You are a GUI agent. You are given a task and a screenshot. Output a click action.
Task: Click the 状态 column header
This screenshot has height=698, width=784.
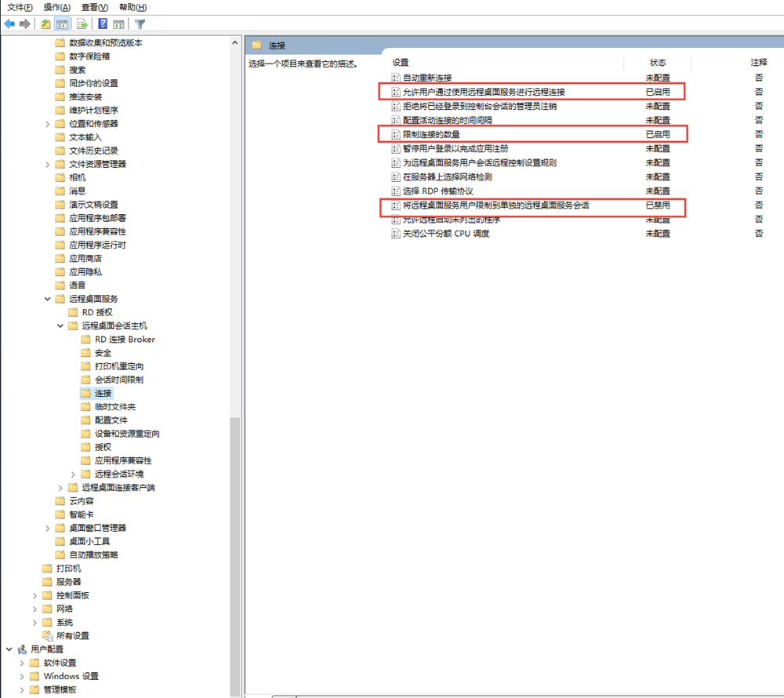pos(658,62)
